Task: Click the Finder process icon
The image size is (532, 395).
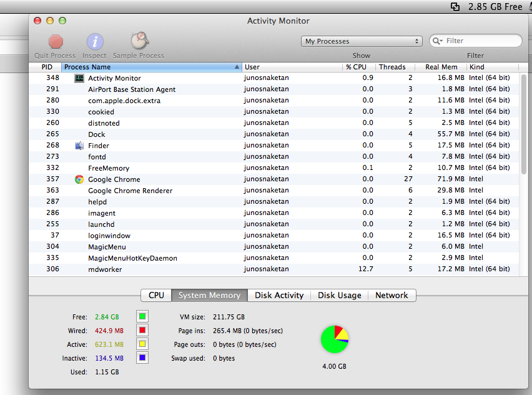Action: [x=79, y=146]
